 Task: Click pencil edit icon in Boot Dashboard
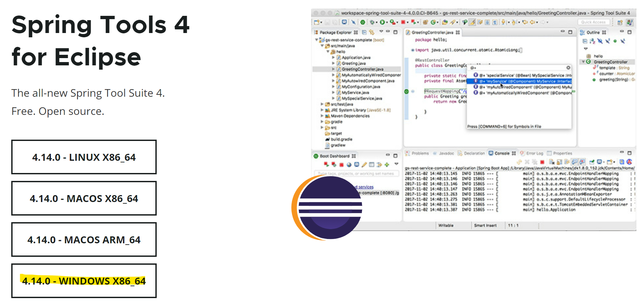pos(364,165)
